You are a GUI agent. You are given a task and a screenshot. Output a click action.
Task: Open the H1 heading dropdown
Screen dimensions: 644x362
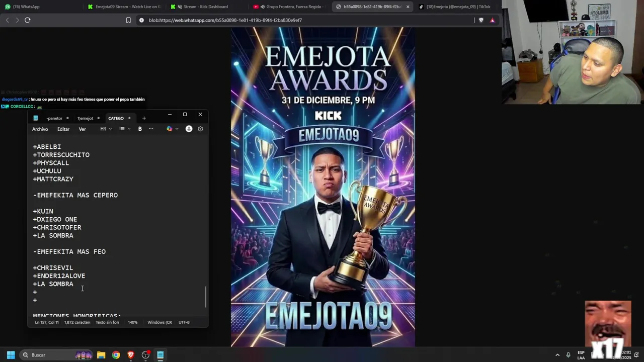[x=106, y=129]
